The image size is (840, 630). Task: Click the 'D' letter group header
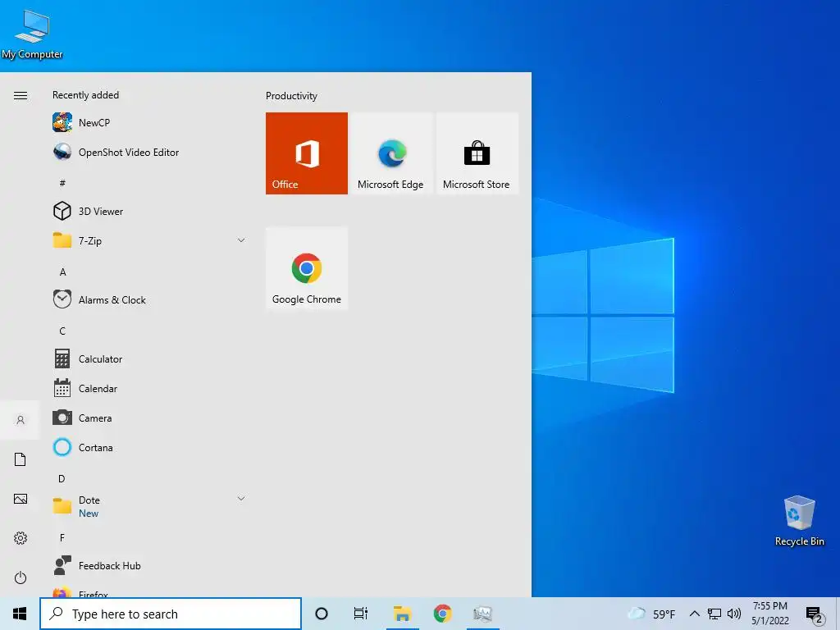(x=62, y=478)
